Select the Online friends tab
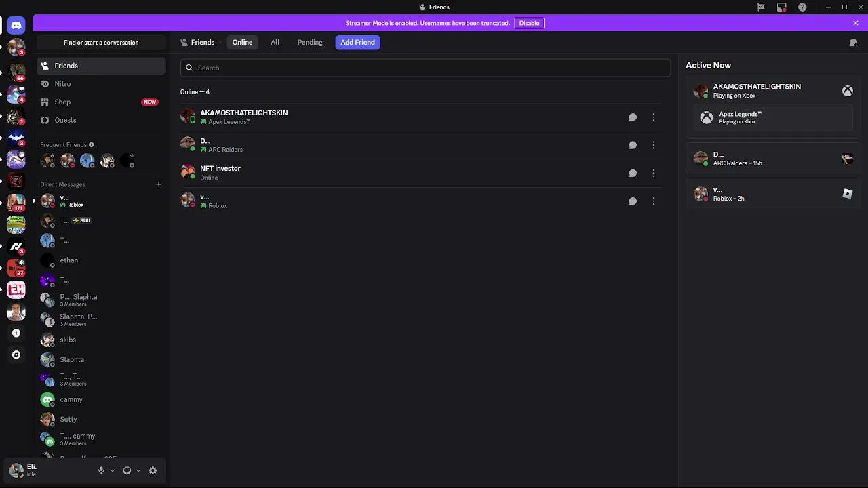Image resolution: width=868 pixels, height=488 pixels. tap(242, 42)
